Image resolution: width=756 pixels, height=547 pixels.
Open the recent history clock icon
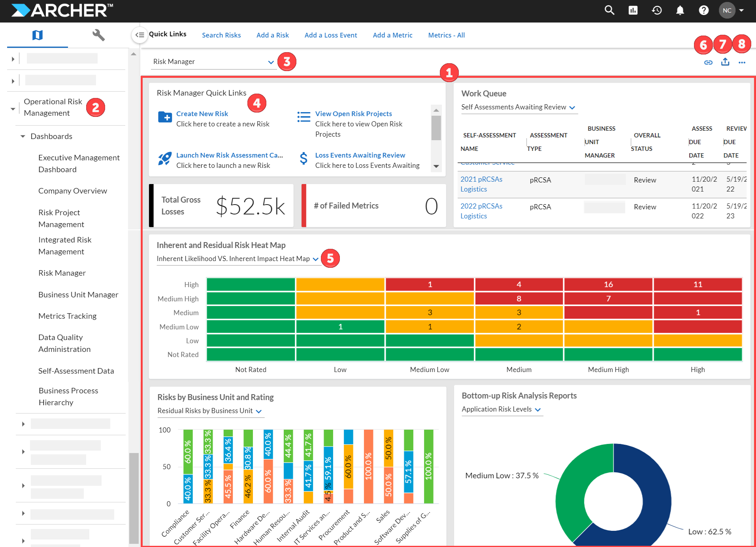(x=656, y=10)
